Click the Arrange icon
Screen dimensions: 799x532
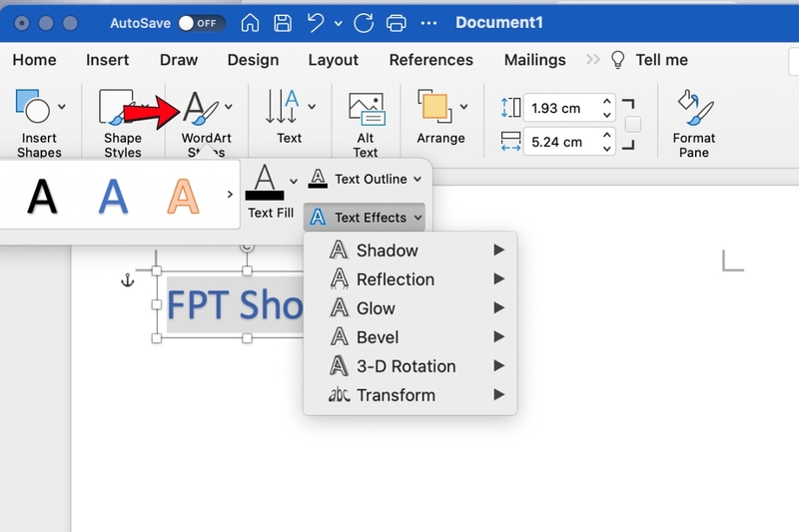pos(434,106)
